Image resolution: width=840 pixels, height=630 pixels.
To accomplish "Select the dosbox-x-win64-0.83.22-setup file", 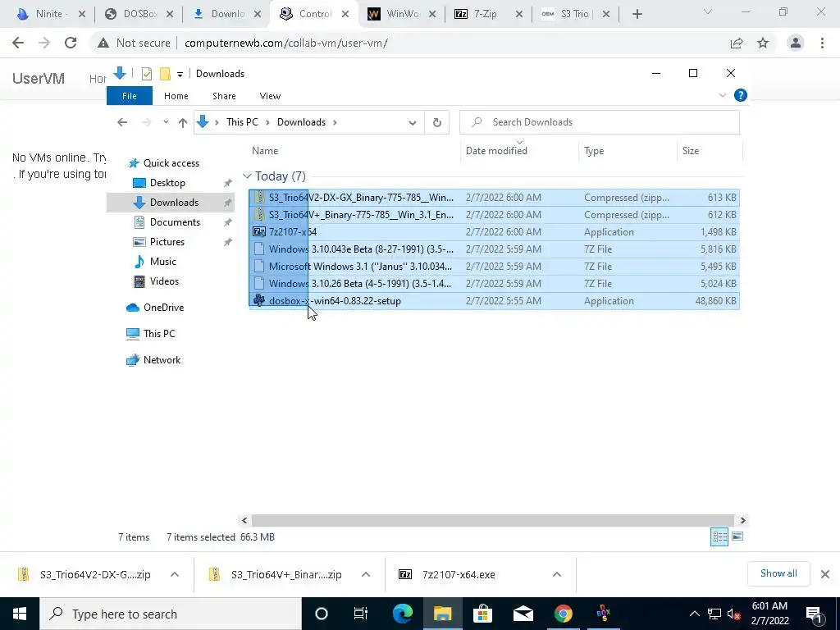I will [495, 300].
